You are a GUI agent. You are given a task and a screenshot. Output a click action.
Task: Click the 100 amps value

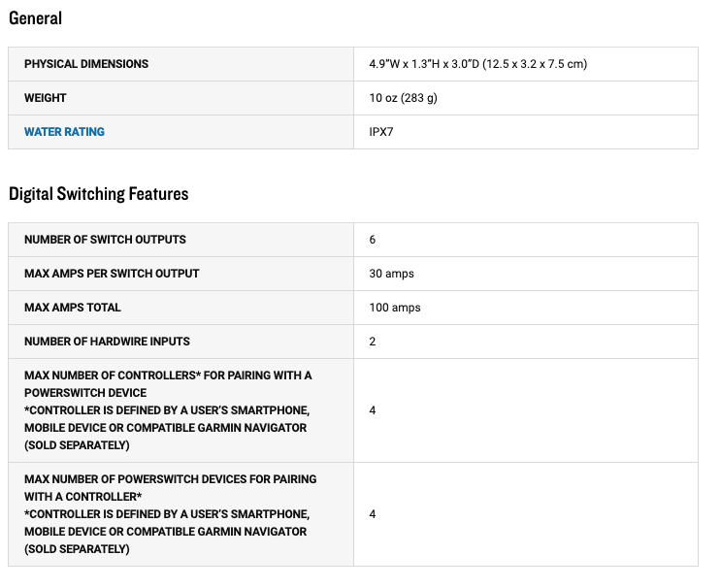[395, 308]
